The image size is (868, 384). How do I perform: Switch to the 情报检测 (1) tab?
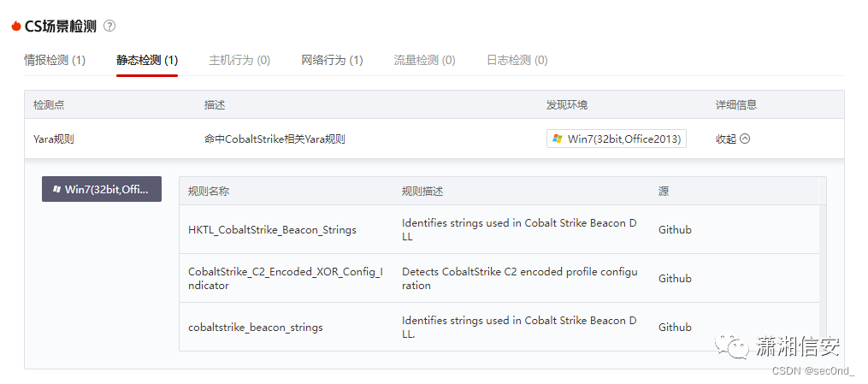coord(55,60)
